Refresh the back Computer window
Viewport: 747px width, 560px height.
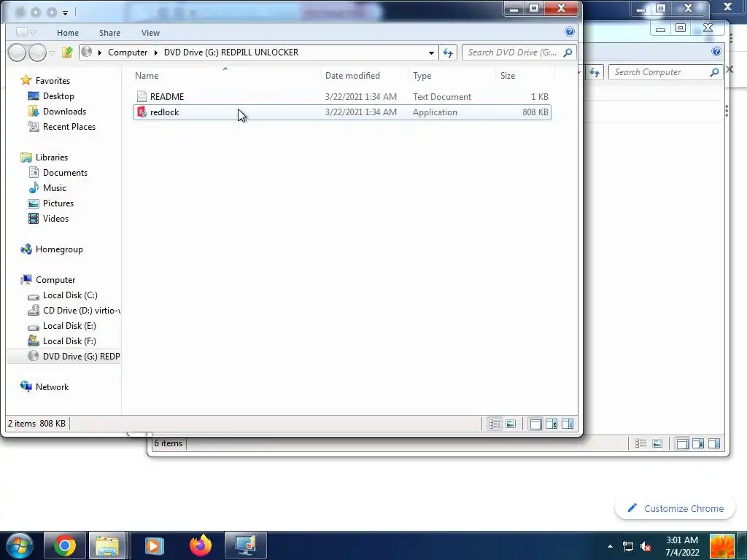[x=594, y=72]
